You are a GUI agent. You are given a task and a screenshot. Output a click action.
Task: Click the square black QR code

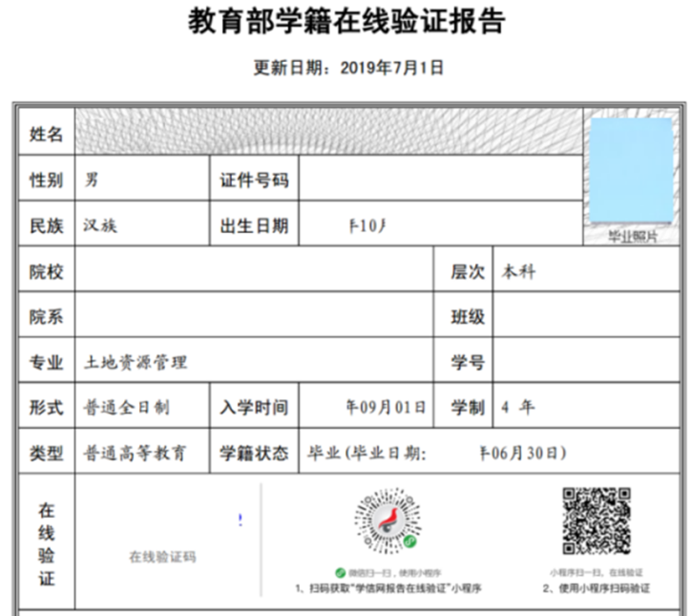[x=596, y=521]
